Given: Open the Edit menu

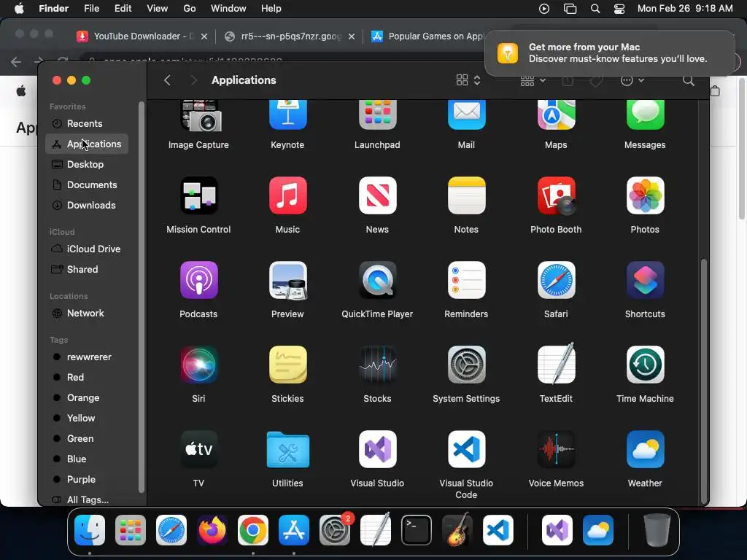Looking at the screenshot, I should click(x=123, y=9).
